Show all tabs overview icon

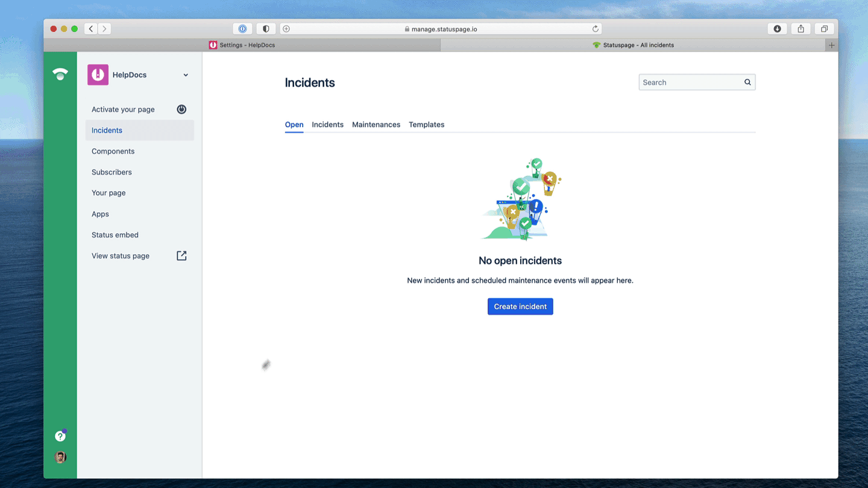(824, 28)
